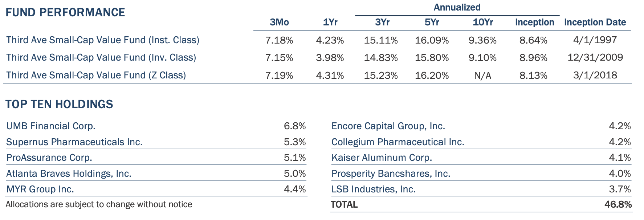644x220 pixels.
Task: Click the 1Yr column header
Action: coord(330,23)
